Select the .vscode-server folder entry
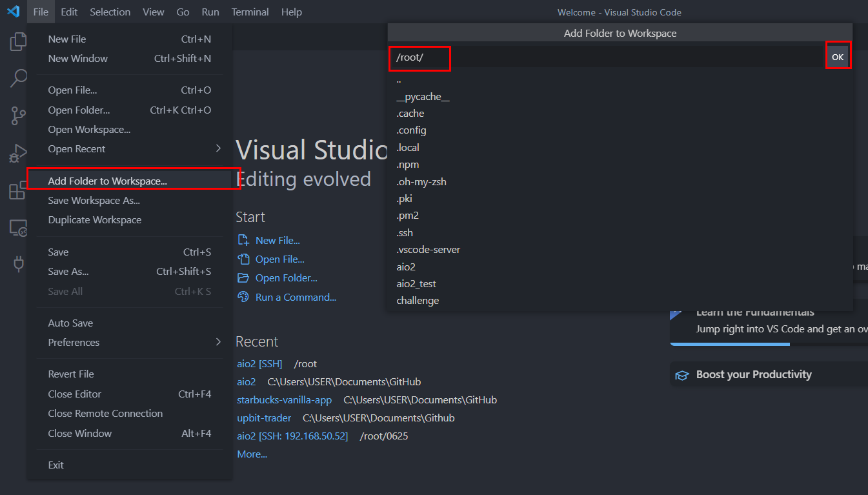Viewport: 868px width, 495px height. click(620, 249)
